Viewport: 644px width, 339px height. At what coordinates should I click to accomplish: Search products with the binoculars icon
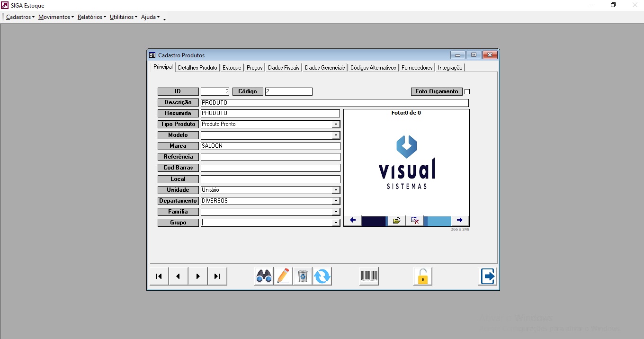click(264, 276)
